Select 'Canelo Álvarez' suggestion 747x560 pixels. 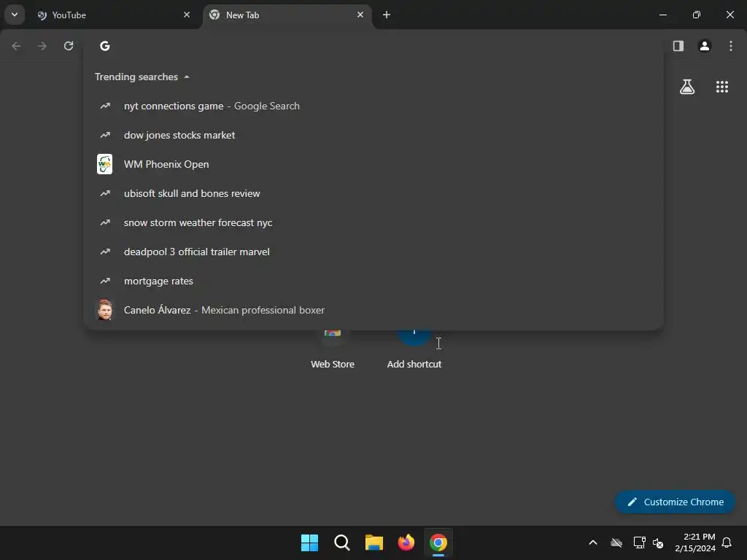tap(373, 310)
